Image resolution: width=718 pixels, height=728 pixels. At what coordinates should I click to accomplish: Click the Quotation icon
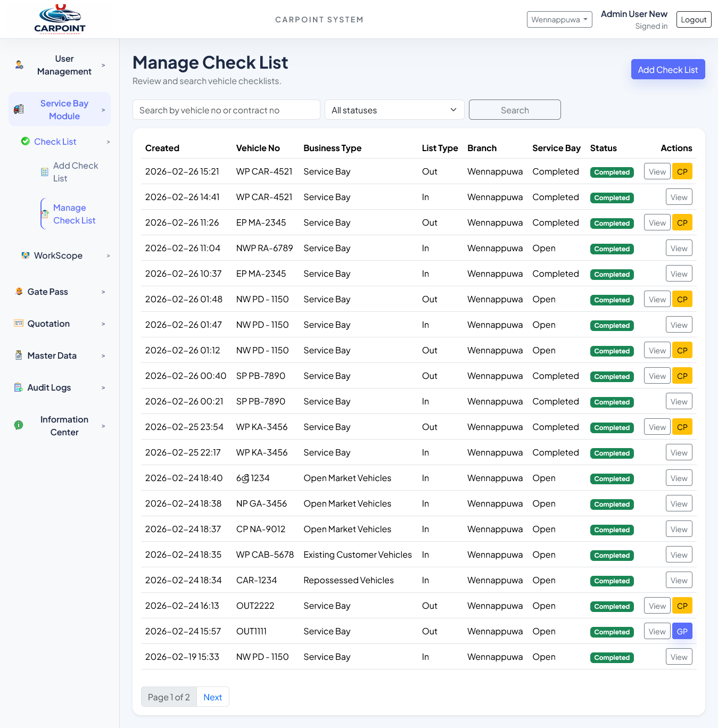coord(18,324)
